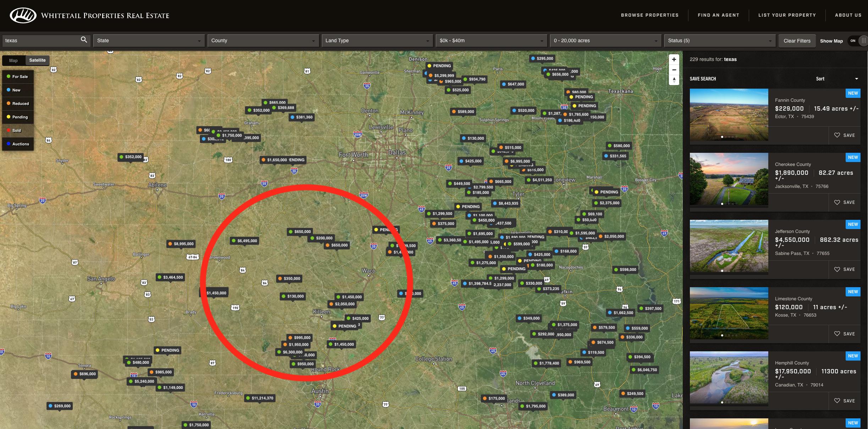Open the $269,000 map marker
Viewport: 868px width, 429px height.
tap(60, 406)
